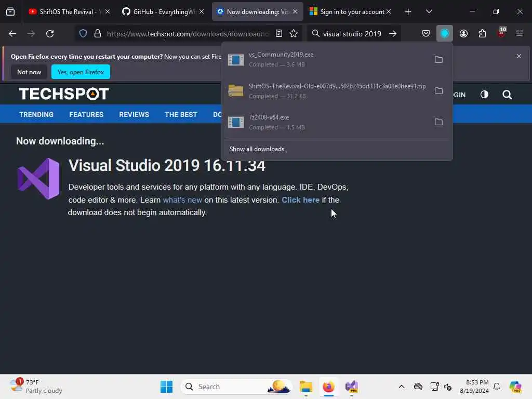Close the GitHub tab
This screenshot has width=532, height=399.
tap(202, 11)
